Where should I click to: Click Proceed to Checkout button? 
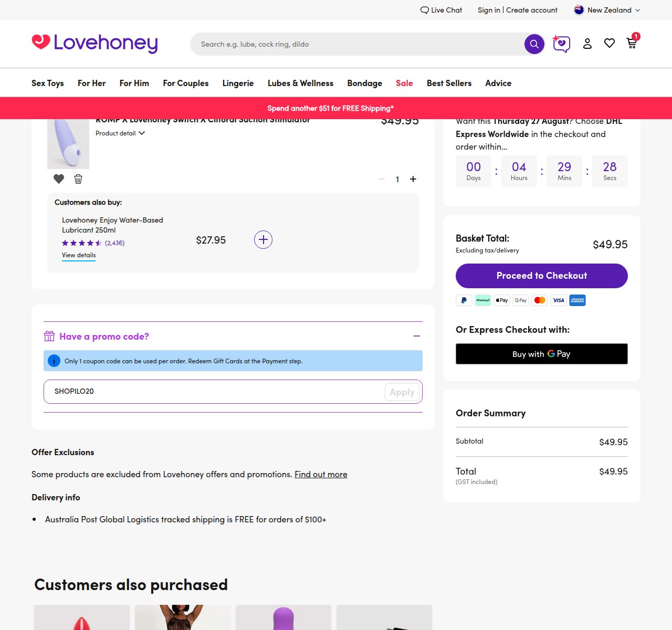[542, 276]
